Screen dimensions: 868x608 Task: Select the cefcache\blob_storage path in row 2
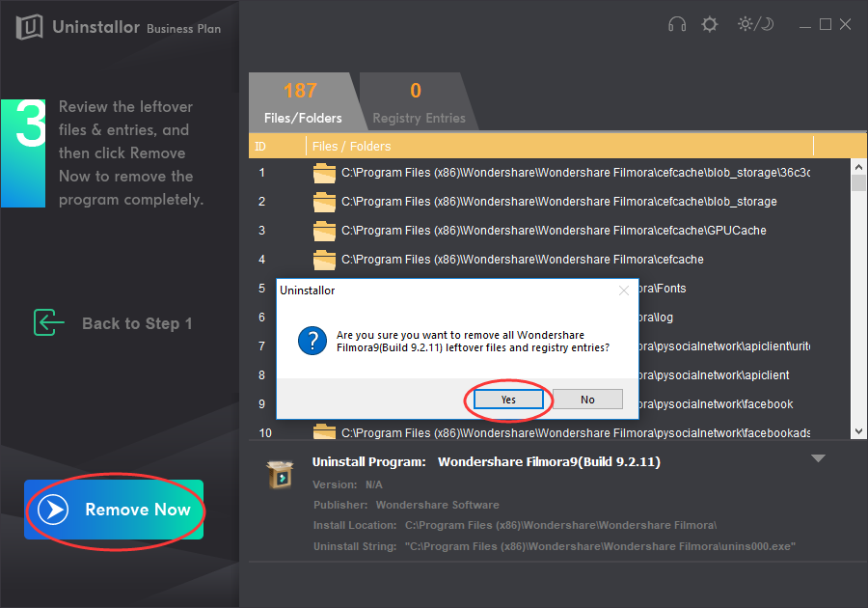tap(559, 202)
